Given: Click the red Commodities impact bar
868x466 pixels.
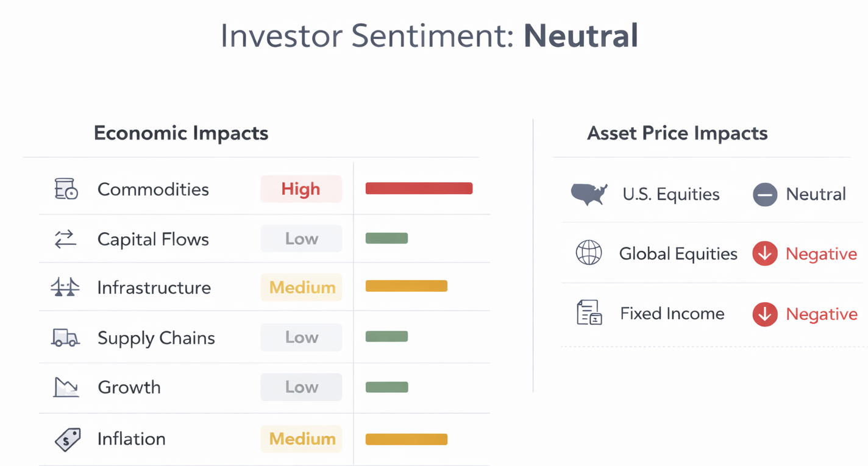Looking at the screenshot, I should tap(419, 188).
